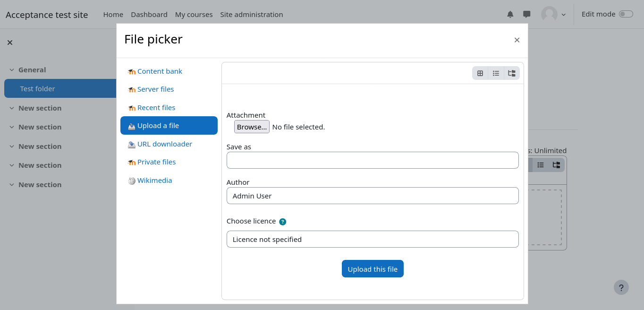Open the notifications bell
Image resolution: width=644 pixels, height=310 pixels.
(510, 15)
